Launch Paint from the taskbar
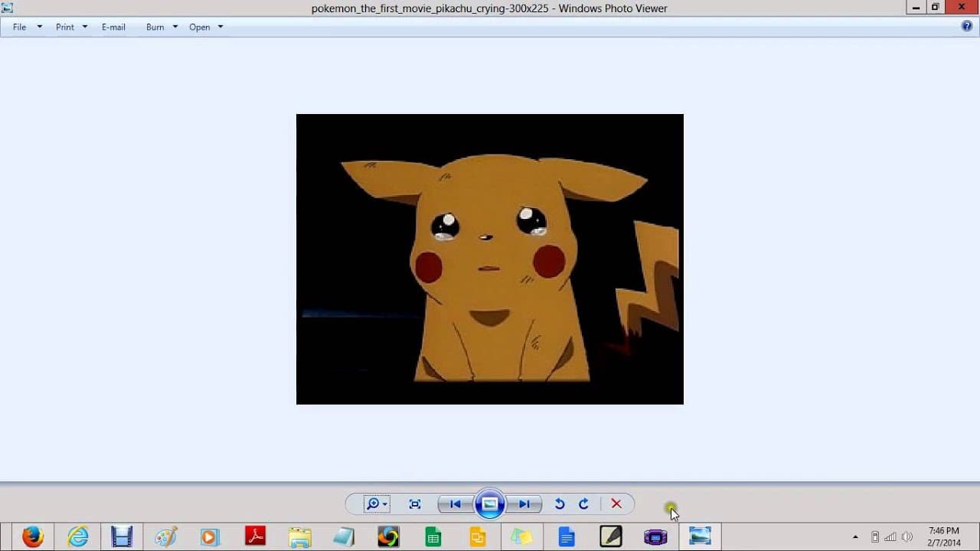Screen dimensions: 980x551 [166, 536]
